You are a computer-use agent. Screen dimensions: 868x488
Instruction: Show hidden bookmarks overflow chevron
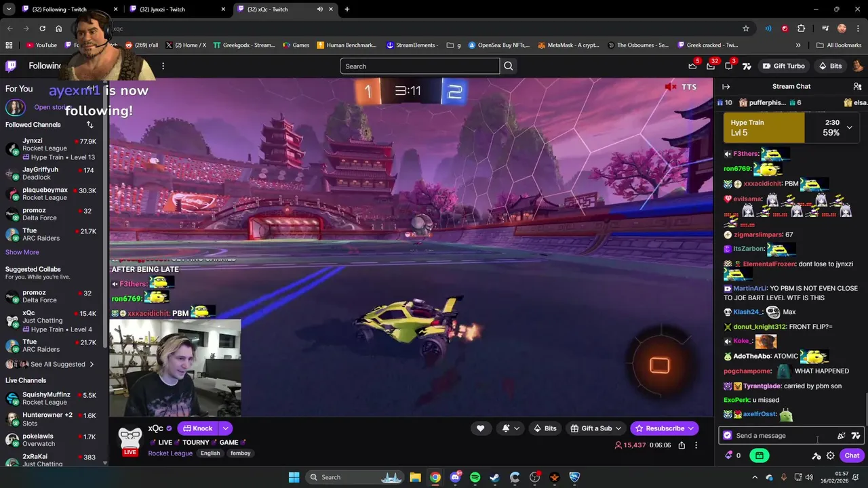click(x=798, y=45)
